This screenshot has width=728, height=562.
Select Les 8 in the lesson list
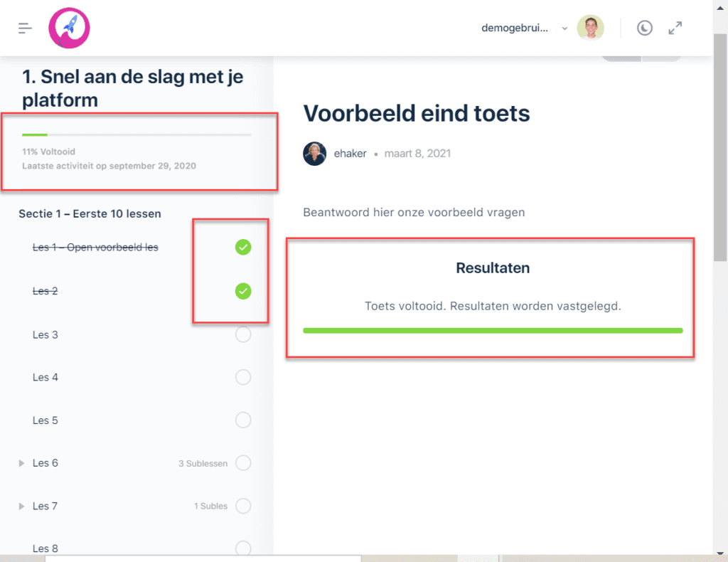tap(45, 548)
